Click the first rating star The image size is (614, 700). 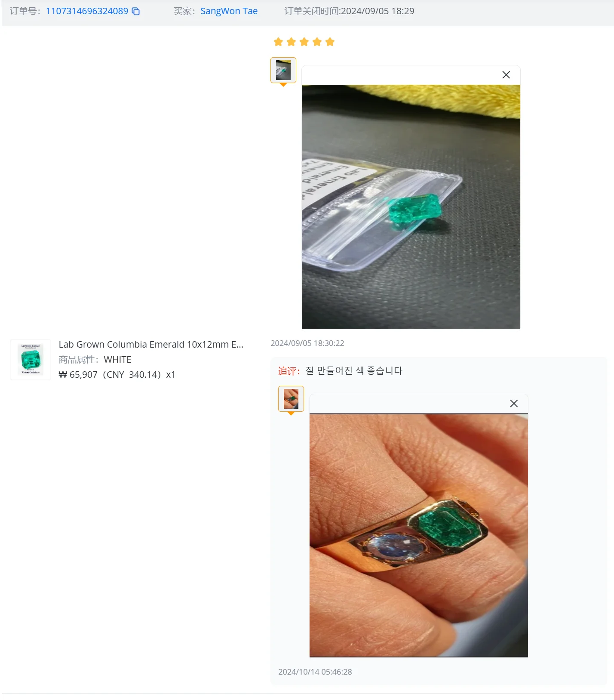click(278, 42)
